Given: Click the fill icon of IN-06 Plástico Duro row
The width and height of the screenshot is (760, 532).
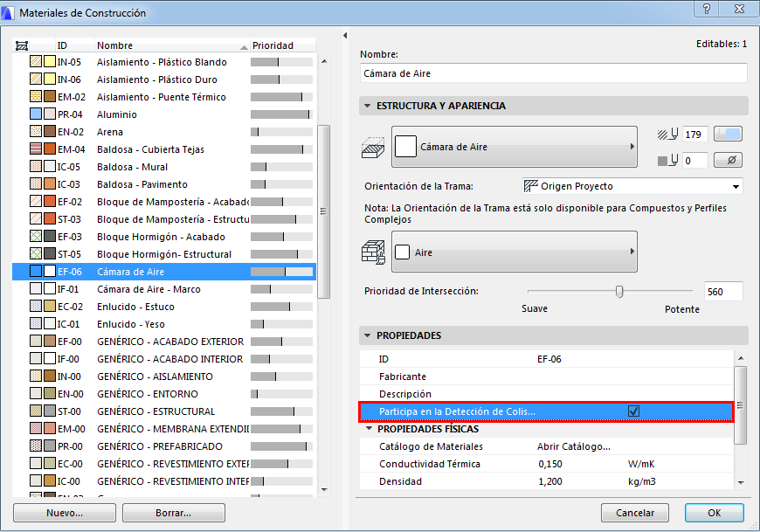Looking at the screenshot, I should 36,79.
